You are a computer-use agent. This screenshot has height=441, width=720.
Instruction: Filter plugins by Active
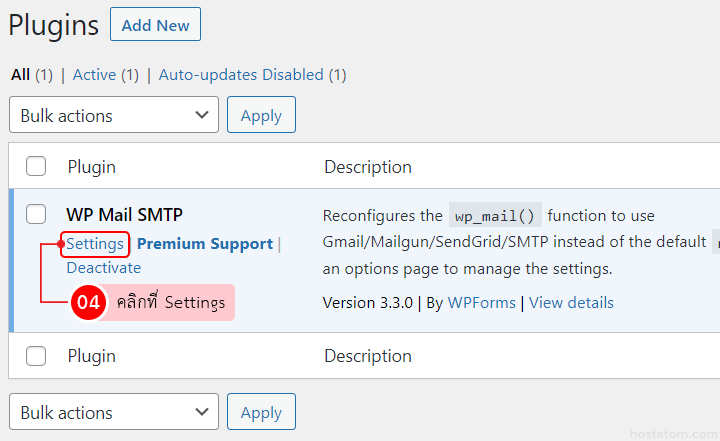tap(94, 75)
